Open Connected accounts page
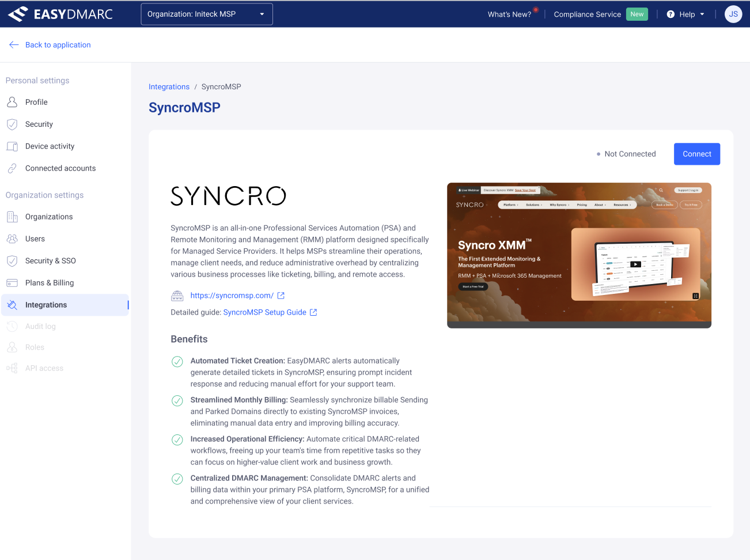The image size is (750, 560). [60, 168]
